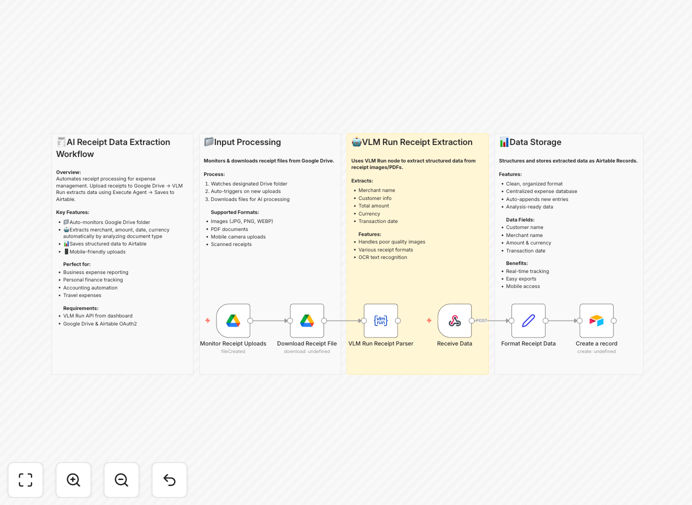692x505 pixels.
Task: Click 'Real-time tracking' benefit
Action: coord(527,271)
